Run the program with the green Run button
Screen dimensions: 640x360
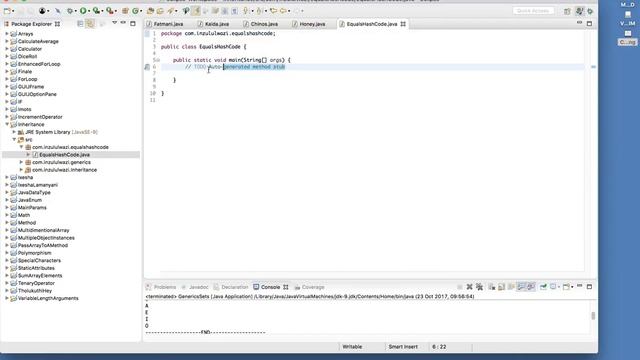[x=83, y=11]
